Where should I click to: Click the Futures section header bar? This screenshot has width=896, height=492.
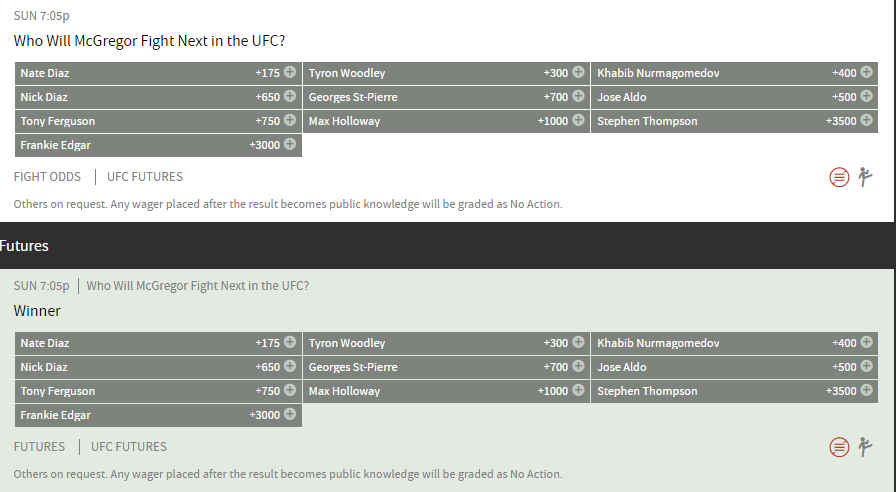click(x=447, y=246)
